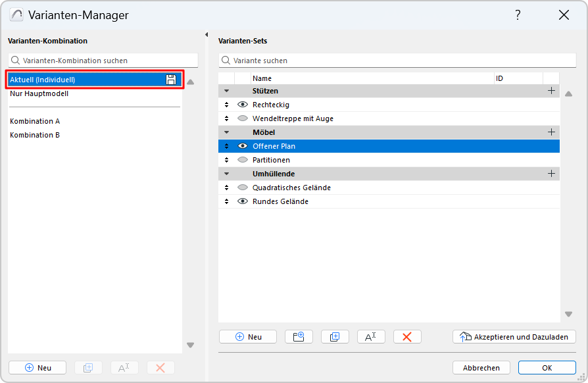Click the variant sets scroll-up arrow
The width and height of the screenshot is (588, 383).
tap(568, 94)
